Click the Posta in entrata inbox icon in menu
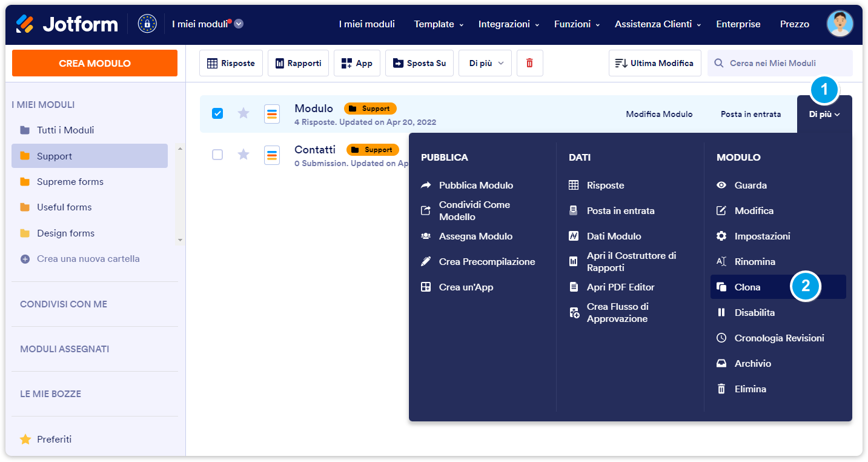The height and width of the screenshot is (462, 868). pos(574,211)
